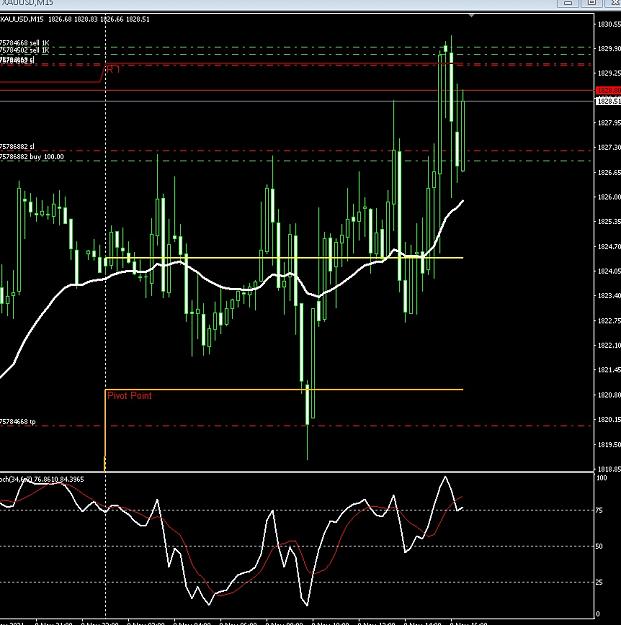Click the restore button of chart window
The width and height of the screenshot is (621, 625).
pos(592,3)
